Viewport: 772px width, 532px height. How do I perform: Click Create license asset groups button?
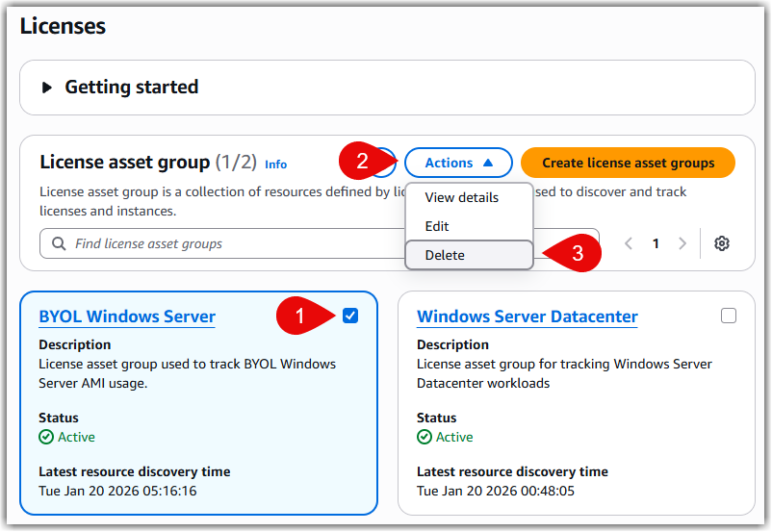point(628,163)
